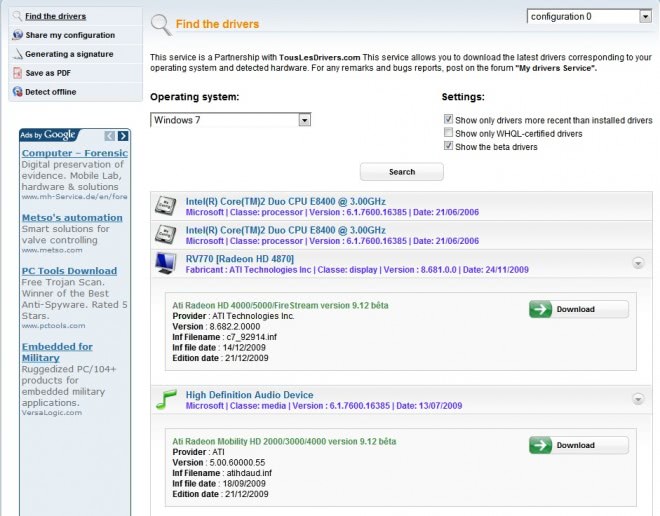660x516 pixels.
Task: Uncheck Show the beta drivers option
Action: pos(448,147)
